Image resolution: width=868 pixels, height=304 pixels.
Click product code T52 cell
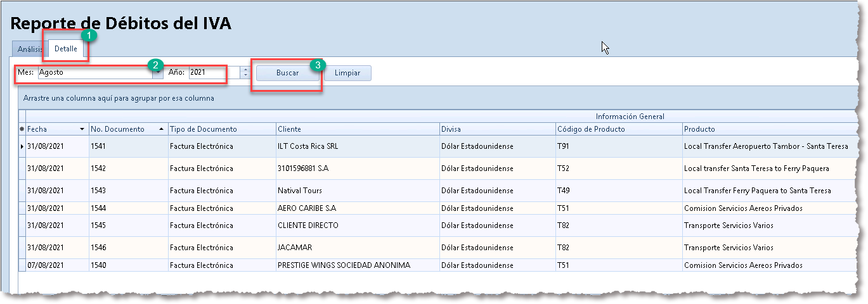coord(619,168)
